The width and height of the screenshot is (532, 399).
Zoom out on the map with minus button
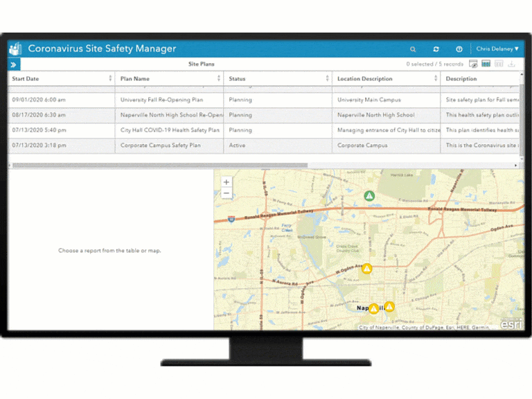point(227,193)
